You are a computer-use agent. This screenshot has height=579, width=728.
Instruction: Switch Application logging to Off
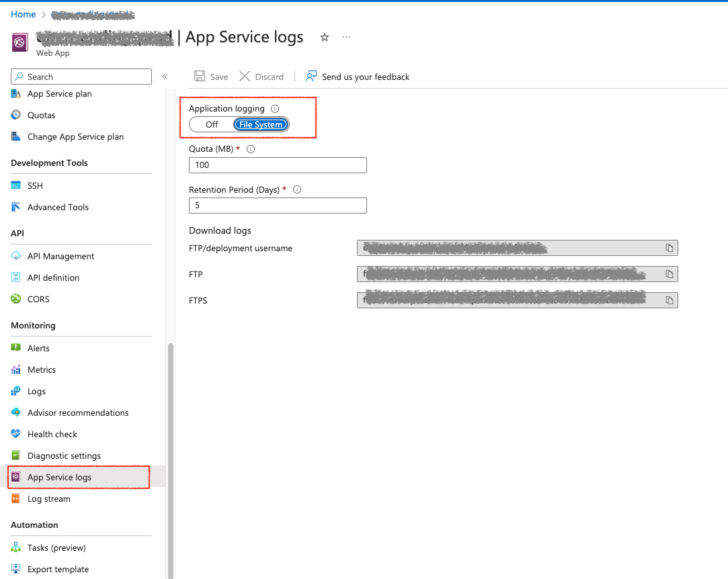pyautogui.click(x=211, y=124)
